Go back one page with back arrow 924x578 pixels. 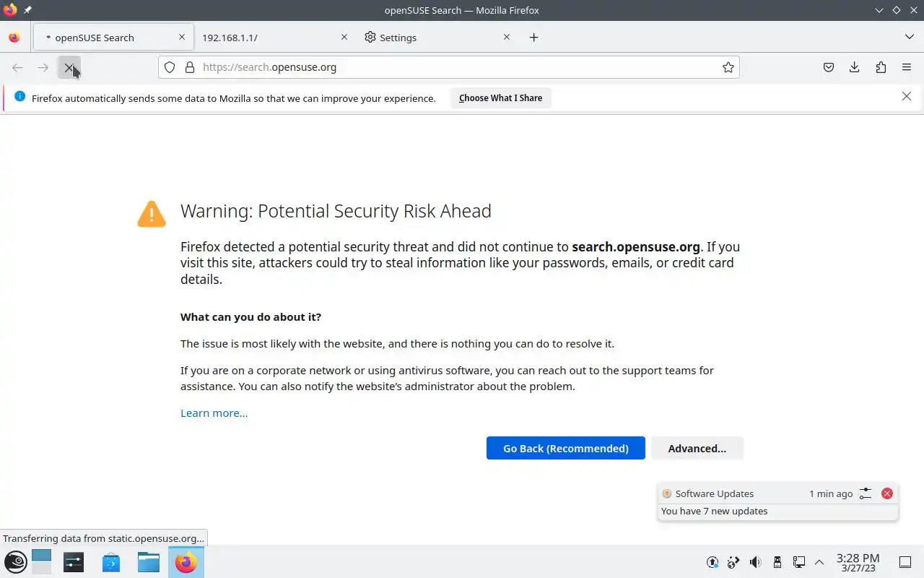(x=17, y=67)
